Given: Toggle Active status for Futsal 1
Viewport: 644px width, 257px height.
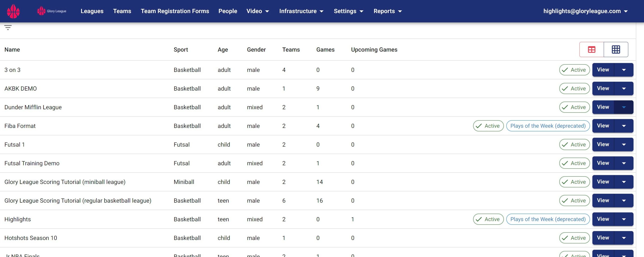Looking at the screenshot, I should [x=574, y=144].
